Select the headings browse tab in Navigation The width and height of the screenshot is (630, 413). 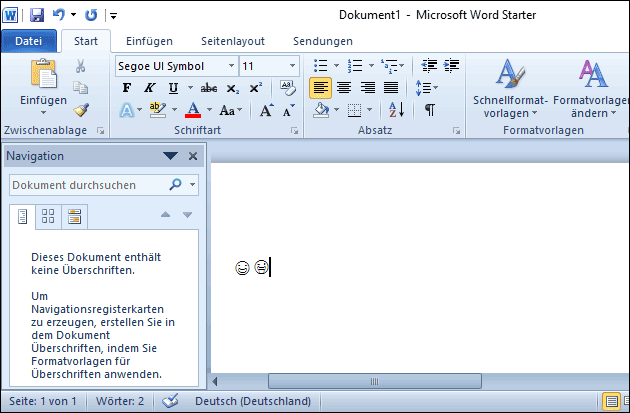[22, 217]
